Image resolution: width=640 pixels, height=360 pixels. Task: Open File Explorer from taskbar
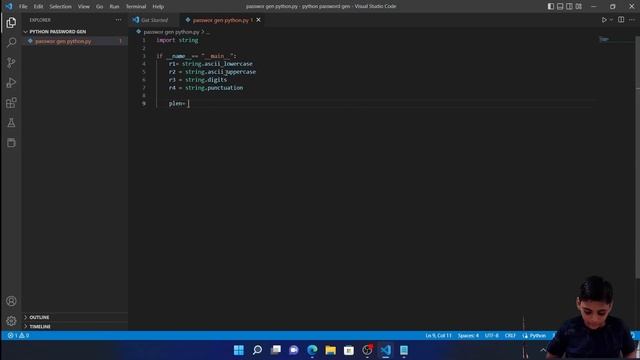(x=331, y=350)
